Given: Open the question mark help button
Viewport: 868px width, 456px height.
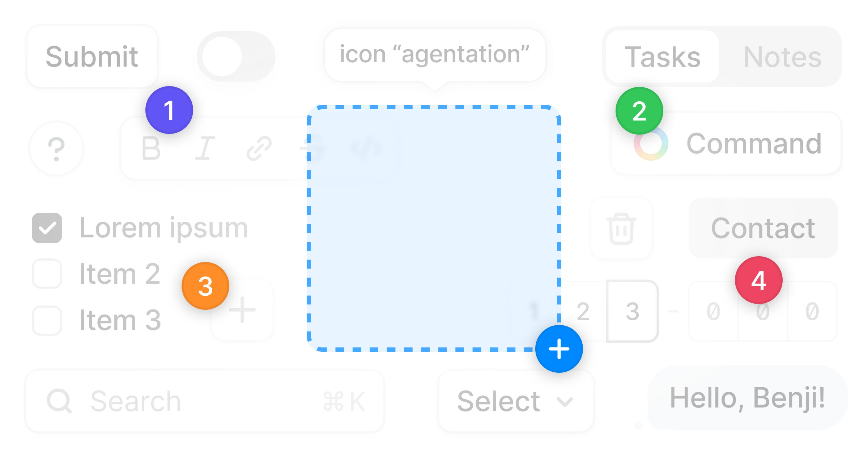Looking at the screenshot, I should [x=56, y=148].
